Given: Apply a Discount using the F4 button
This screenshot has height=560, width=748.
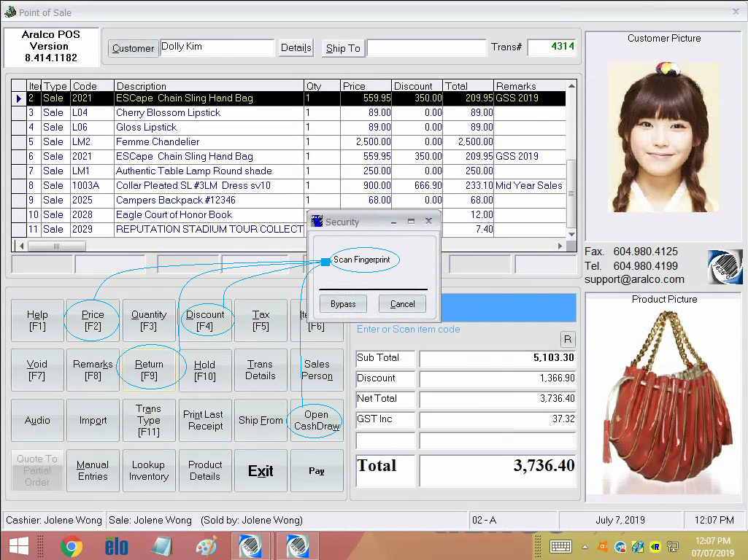Looking at the screenshot, I should tap(205, 319).
